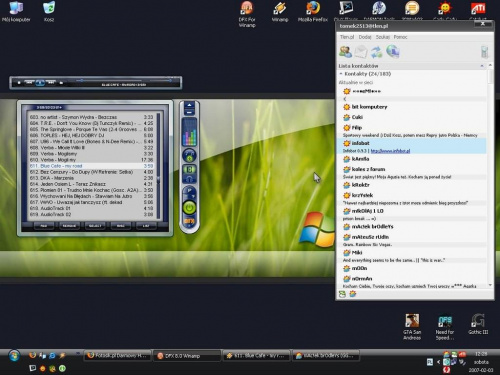This screenshot has width=500, height=375.
Task: Open the contacts icon in Tlen toolbar
Action: tap(345, 52)
